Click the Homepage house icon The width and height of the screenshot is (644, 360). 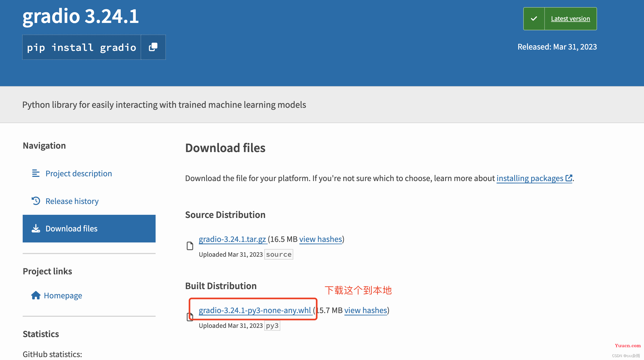pos(36,295)
